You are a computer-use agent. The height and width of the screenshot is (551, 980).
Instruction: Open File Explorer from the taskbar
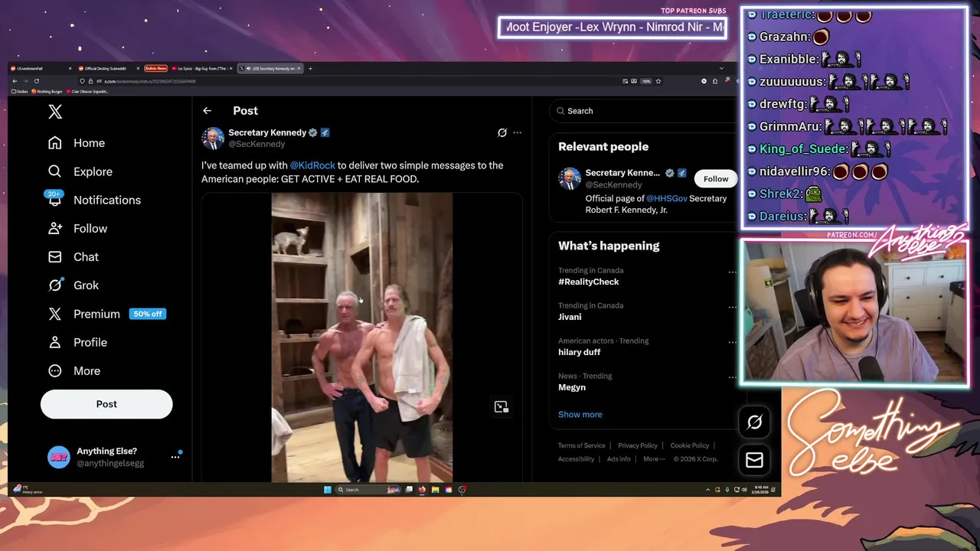[x=435, y=490]
